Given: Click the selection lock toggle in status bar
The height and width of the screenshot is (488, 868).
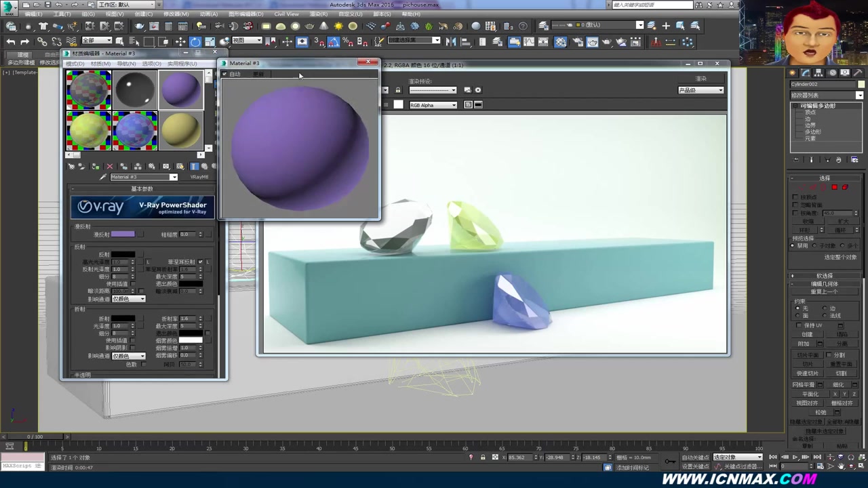Looking at the screenshot, I should [483, 457].
